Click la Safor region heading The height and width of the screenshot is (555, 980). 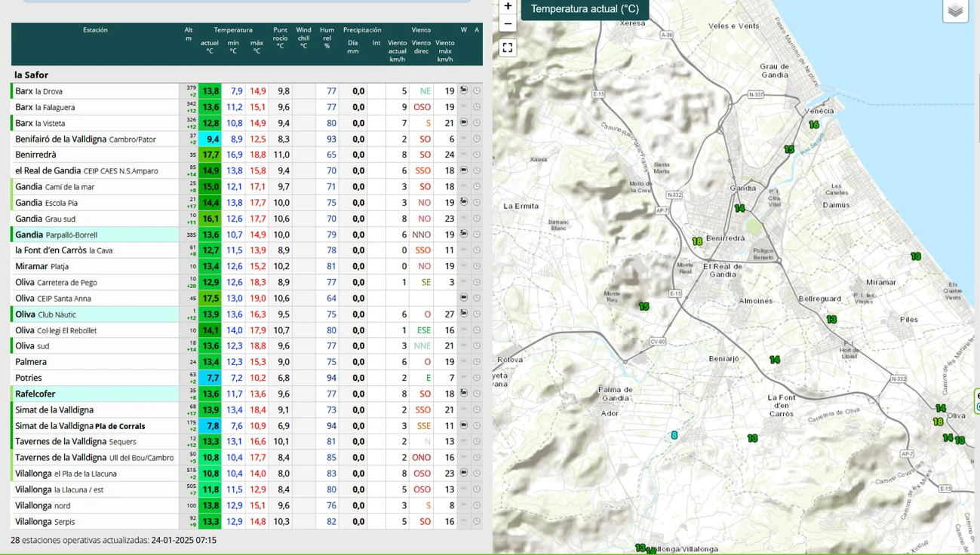click(x=32, y=75)
